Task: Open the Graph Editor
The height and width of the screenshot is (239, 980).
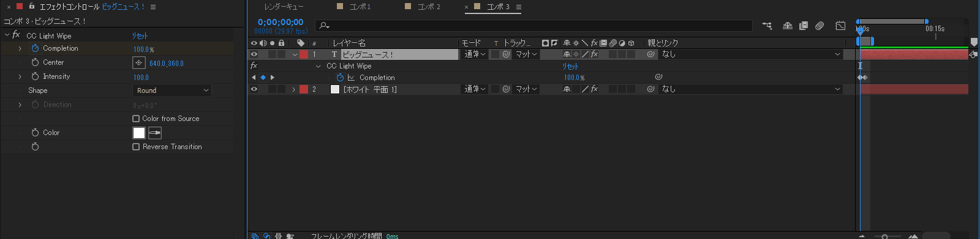Action: [x=840, y=26]
